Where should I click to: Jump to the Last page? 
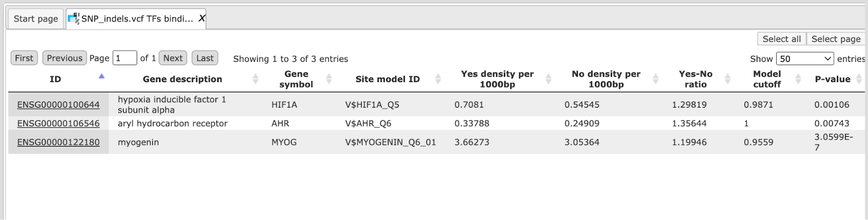click(x=205, y=58)
